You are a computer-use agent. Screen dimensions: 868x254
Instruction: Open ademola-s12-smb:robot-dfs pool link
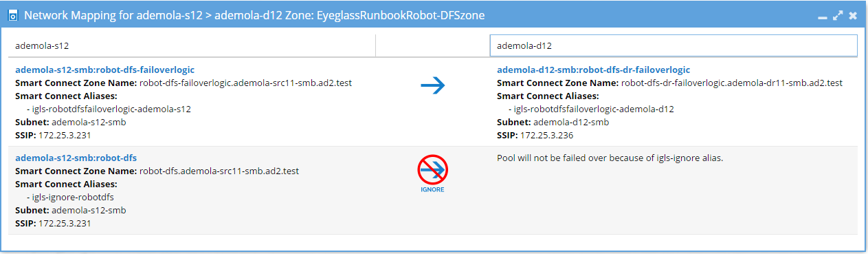(x=76, y=158)
